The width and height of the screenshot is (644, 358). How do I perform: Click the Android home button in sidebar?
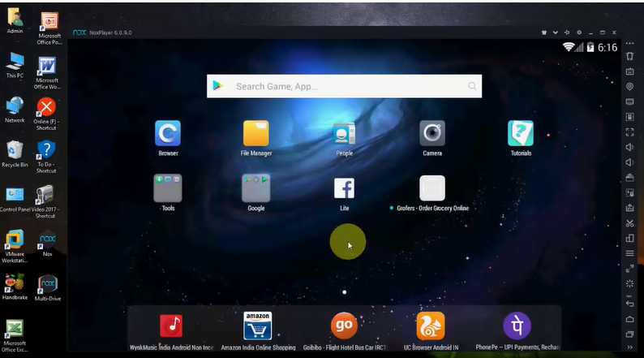[x=629, y=319]
